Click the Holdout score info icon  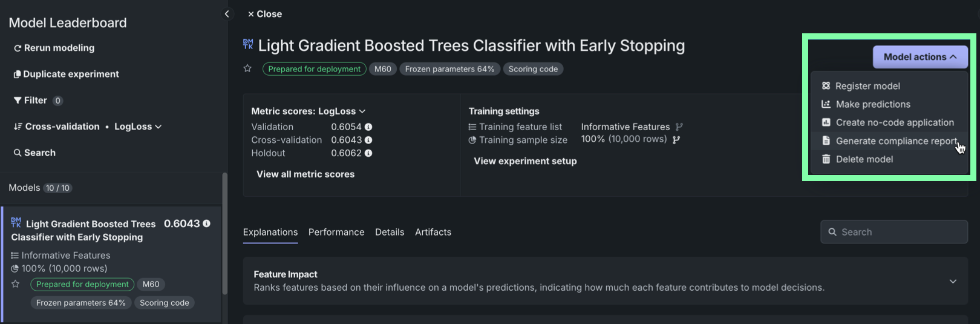click(x=368, y=153)
